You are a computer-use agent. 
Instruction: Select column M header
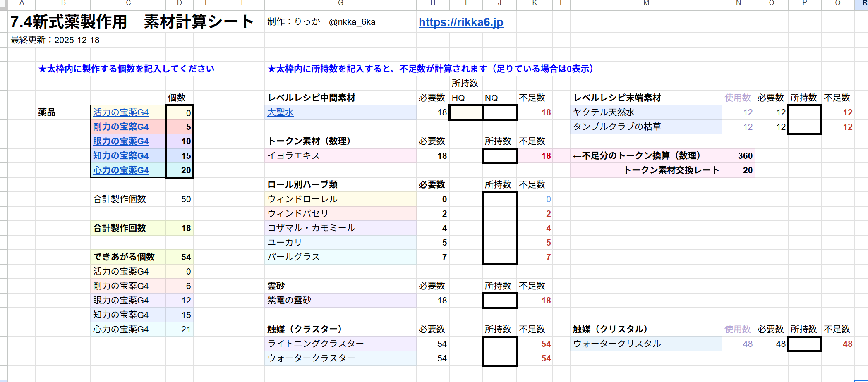[646, 3]
